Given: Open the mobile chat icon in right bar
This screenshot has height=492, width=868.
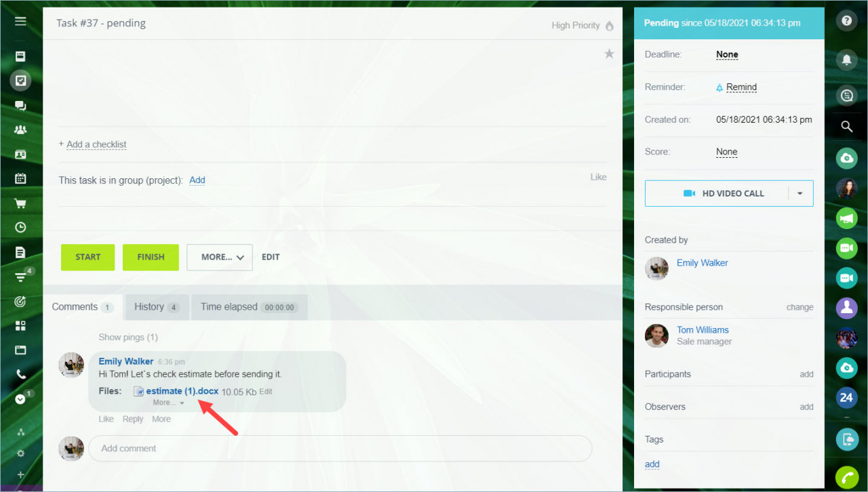Looking at the screenshot, I should pyautogui.click(x=846, y=440).
